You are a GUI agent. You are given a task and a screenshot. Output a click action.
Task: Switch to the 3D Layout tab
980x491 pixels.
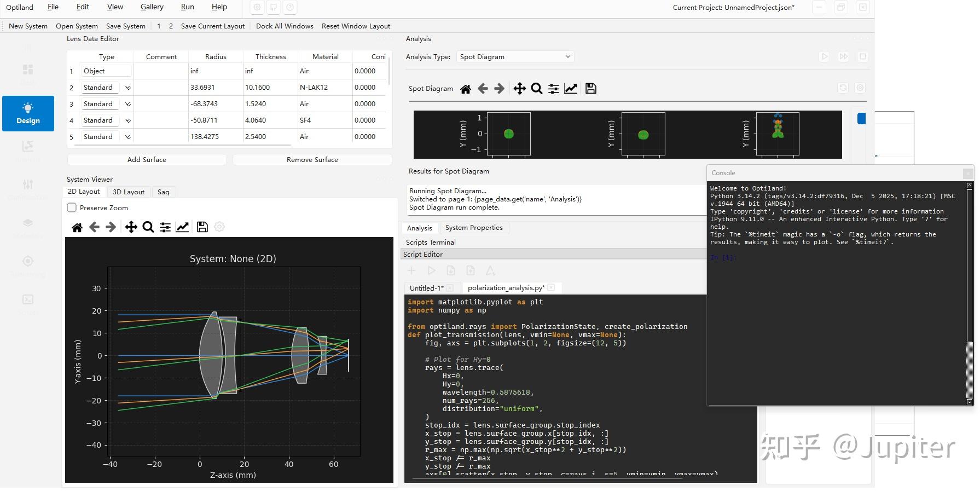coord(129,192)
